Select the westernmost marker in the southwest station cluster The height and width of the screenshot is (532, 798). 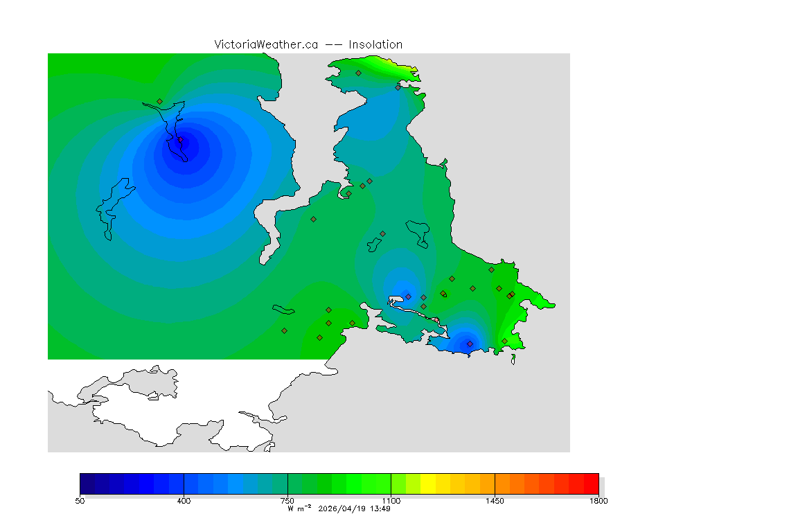(284, 330)
